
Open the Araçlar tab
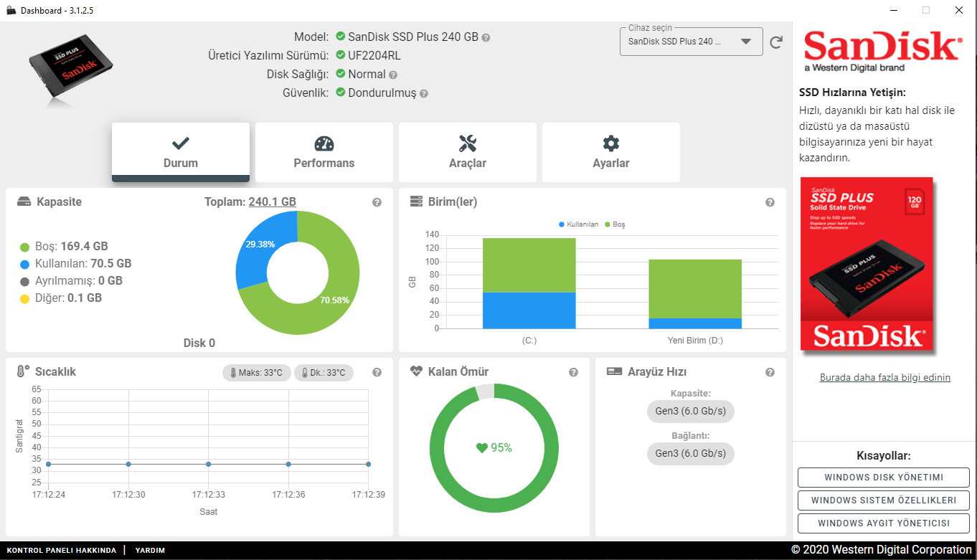[468, 152]
